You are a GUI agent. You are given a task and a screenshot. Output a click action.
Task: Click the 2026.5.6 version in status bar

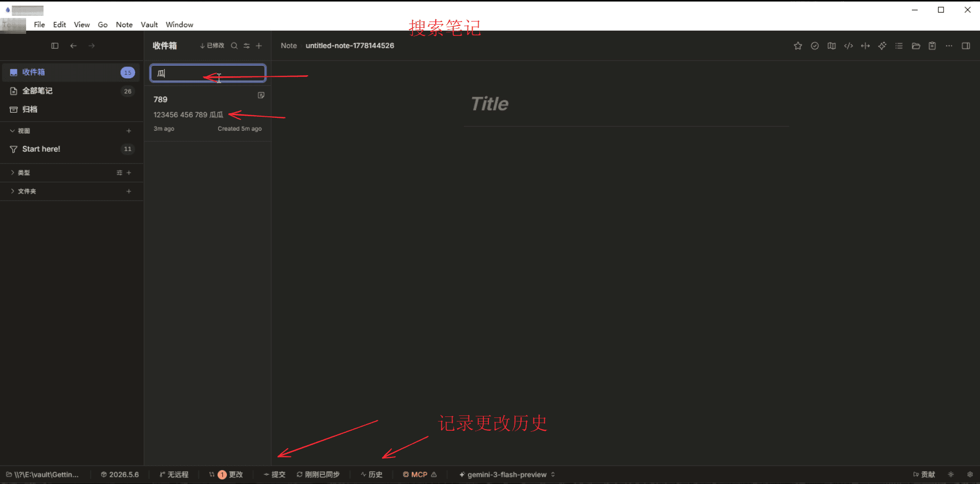tap(120, 475)
